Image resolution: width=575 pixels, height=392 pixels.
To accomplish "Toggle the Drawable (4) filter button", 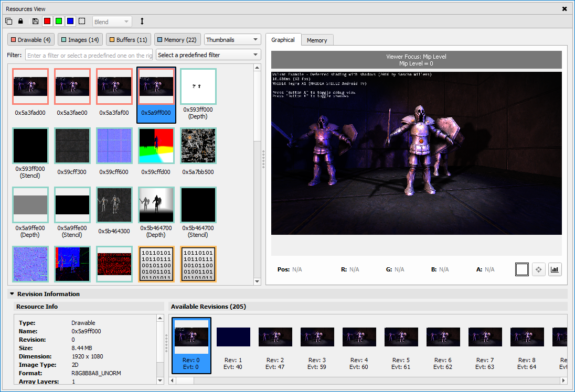I will [31, 39].
